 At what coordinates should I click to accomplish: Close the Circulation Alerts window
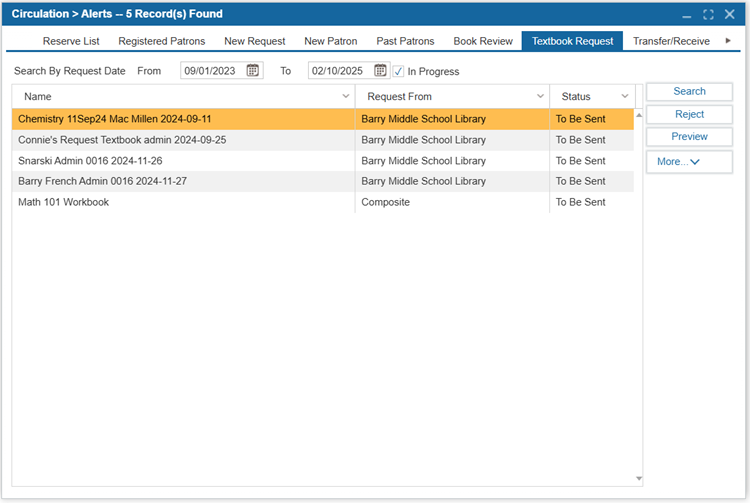[x=729, y=14]
